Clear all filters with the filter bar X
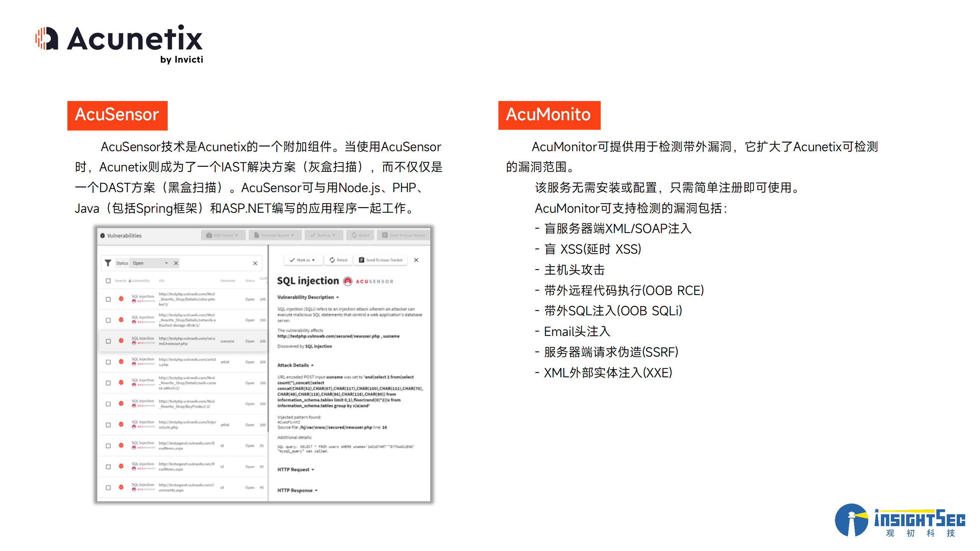The image size is (980, 551). 255,263
